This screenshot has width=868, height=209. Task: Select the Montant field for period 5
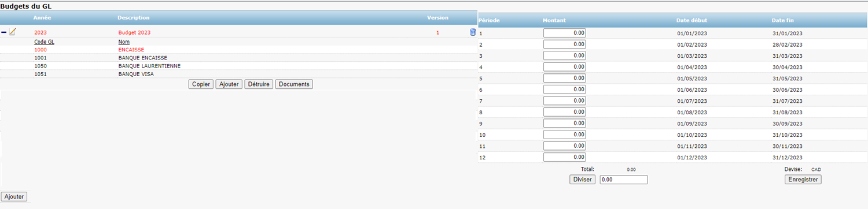pyautogui.click(x=565, y=78)
